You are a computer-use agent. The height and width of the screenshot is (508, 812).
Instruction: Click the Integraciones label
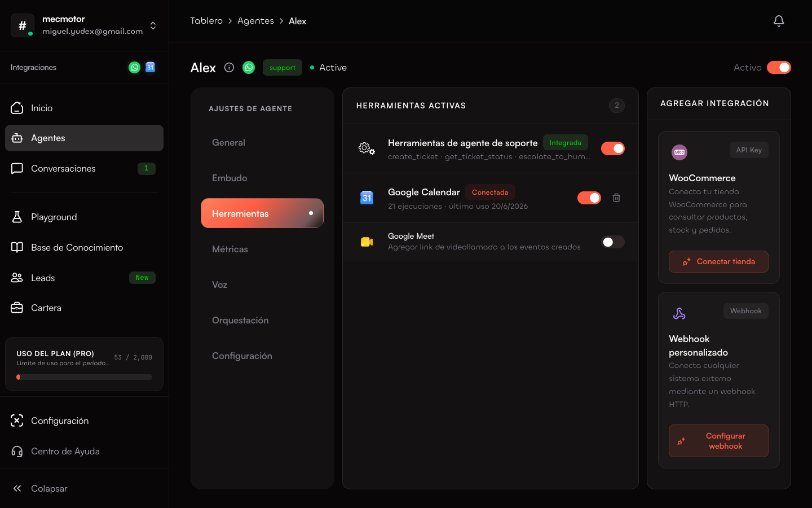[33, 67]
